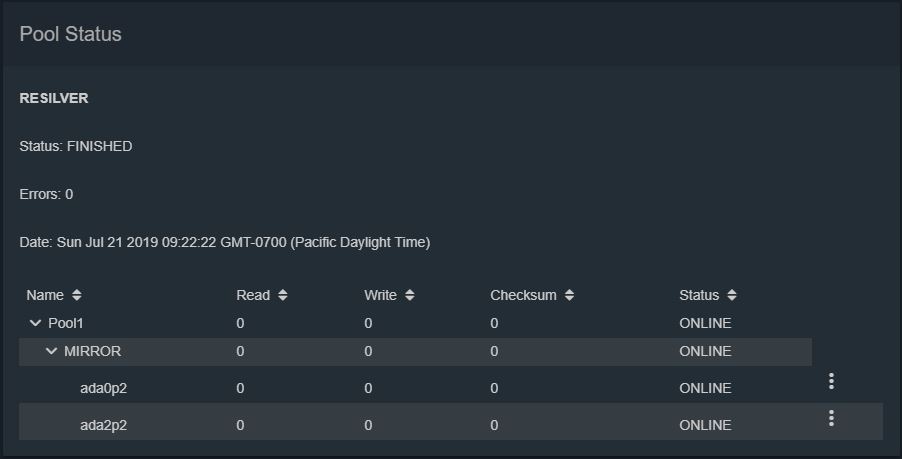Open the options menu for ada0p2
The width and height of the screenshot is (902, 459).
[x=831, y=381]
